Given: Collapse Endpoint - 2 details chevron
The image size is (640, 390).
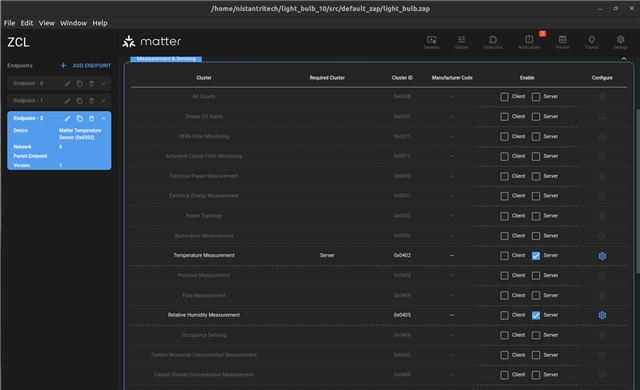Looking at the screenshot, I should (x=104, y=118).
